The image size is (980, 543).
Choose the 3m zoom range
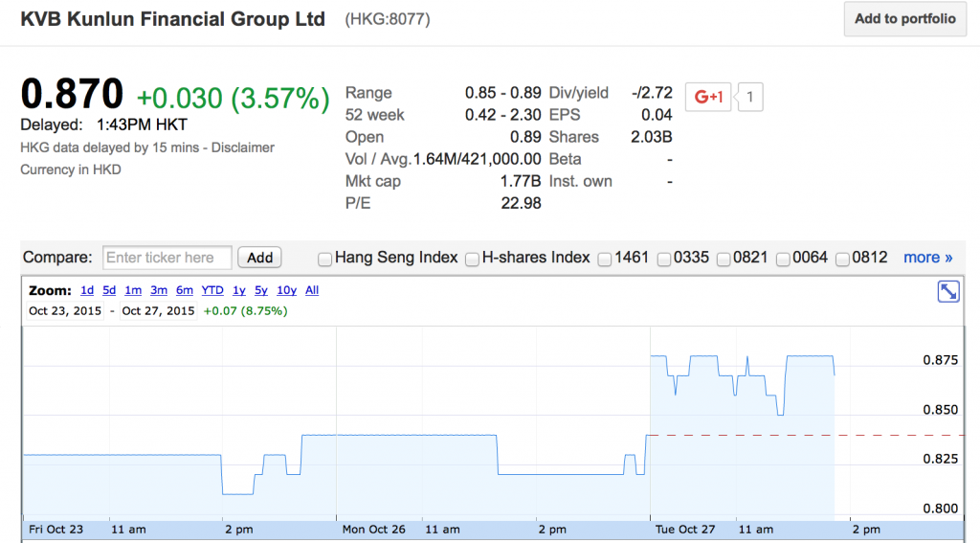pos(159,290)
